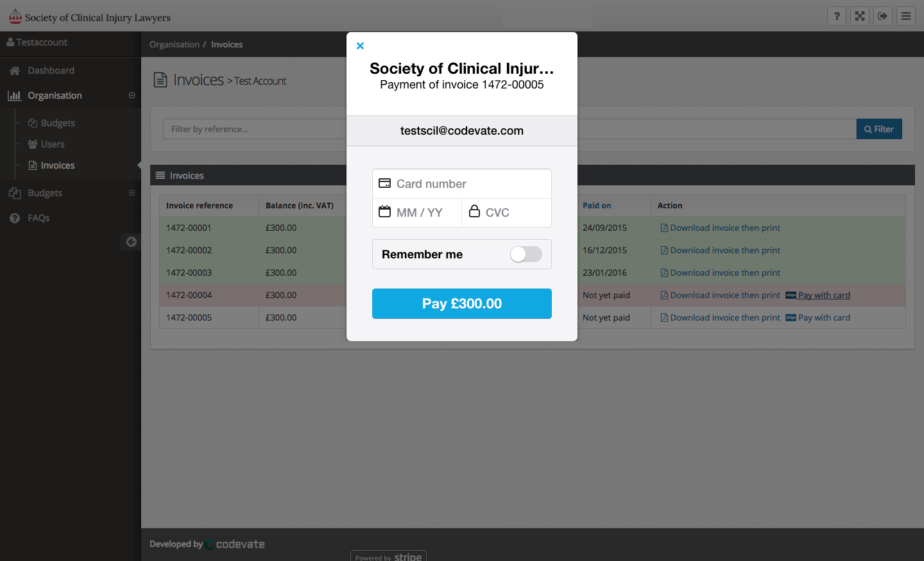Click the PDF icon for invoice 1472-00003
924x561 pixels.
pos(664,273)
